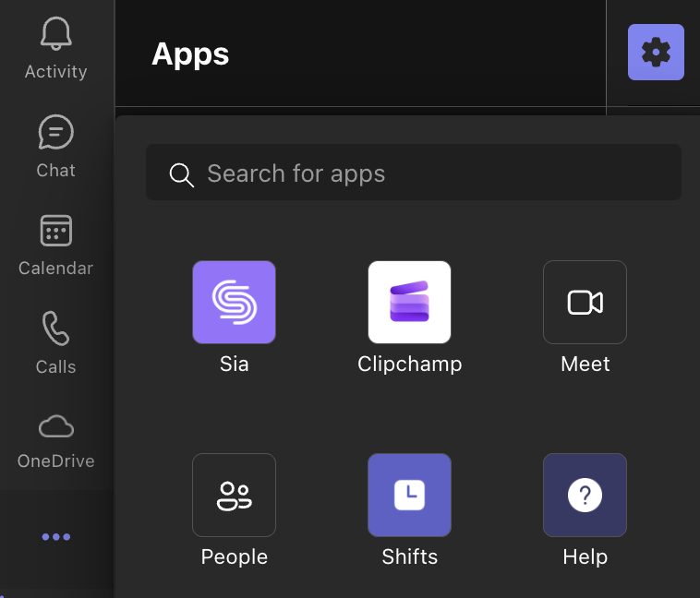The height and width of the screenshot is (598, 700).
Task: Open Chat from the sidebar
Action: 55,147
